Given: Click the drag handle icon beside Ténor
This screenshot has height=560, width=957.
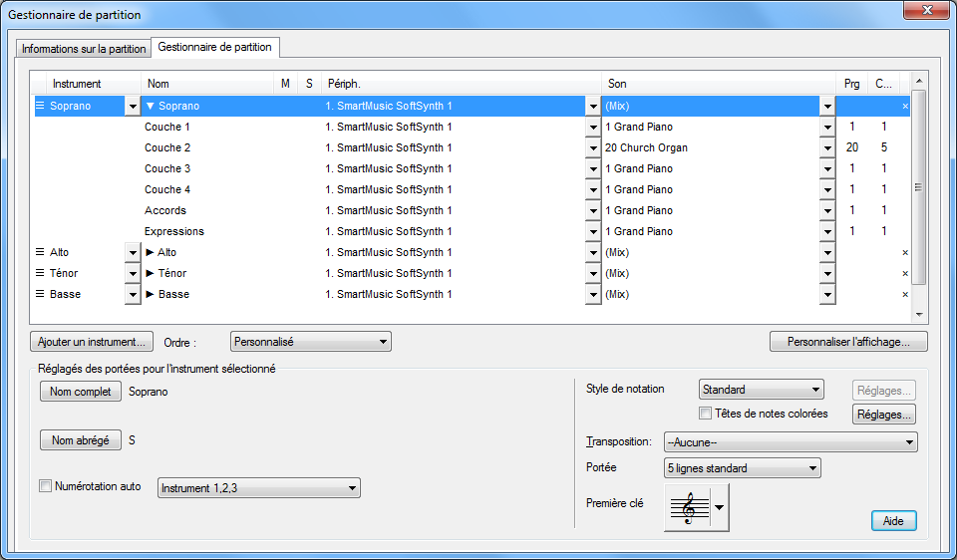Looking at the screenshot, I should [40, 273].
